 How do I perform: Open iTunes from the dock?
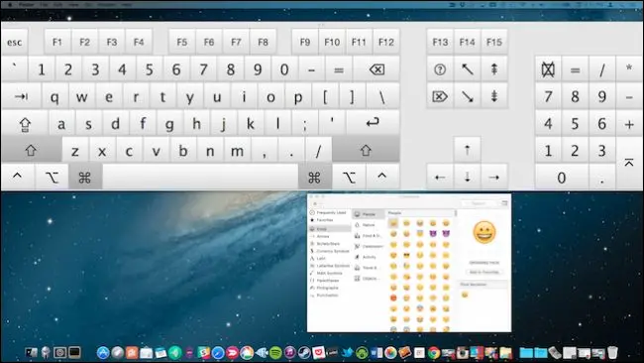(x=290, y=353)
